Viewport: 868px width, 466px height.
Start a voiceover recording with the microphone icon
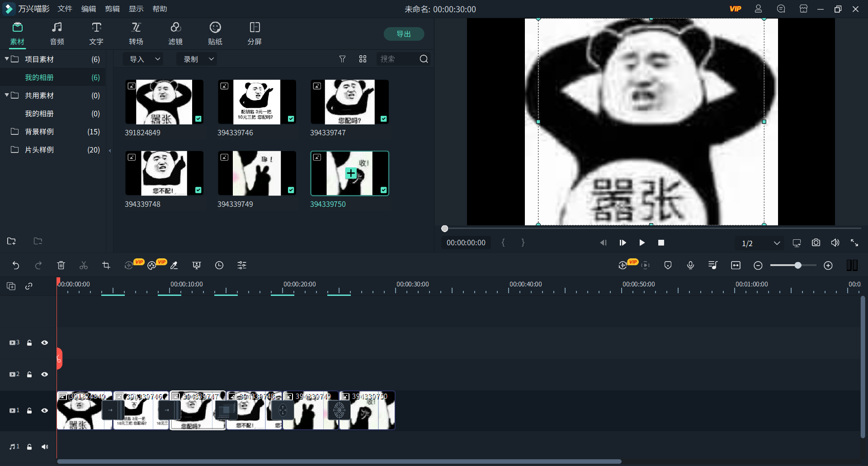point(690,265)
